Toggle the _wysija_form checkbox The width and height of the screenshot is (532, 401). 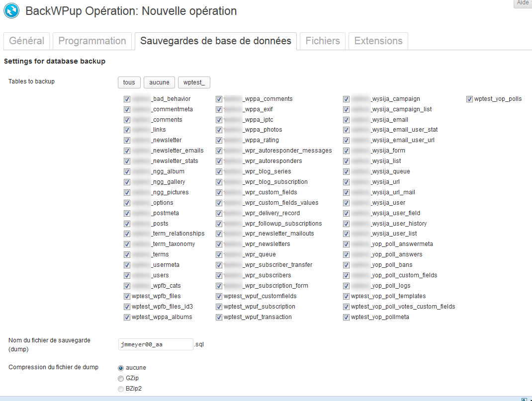click(346, 151)
